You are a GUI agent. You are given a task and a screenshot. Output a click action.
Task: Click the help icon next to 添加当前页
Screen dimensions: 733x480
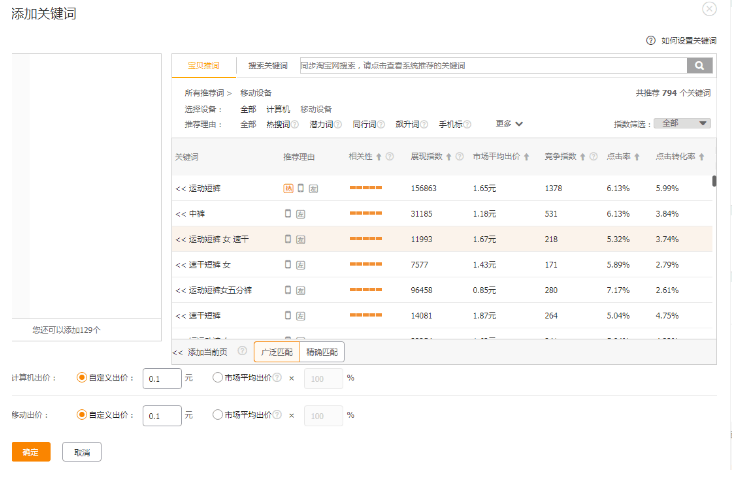(x=242, y=352)
